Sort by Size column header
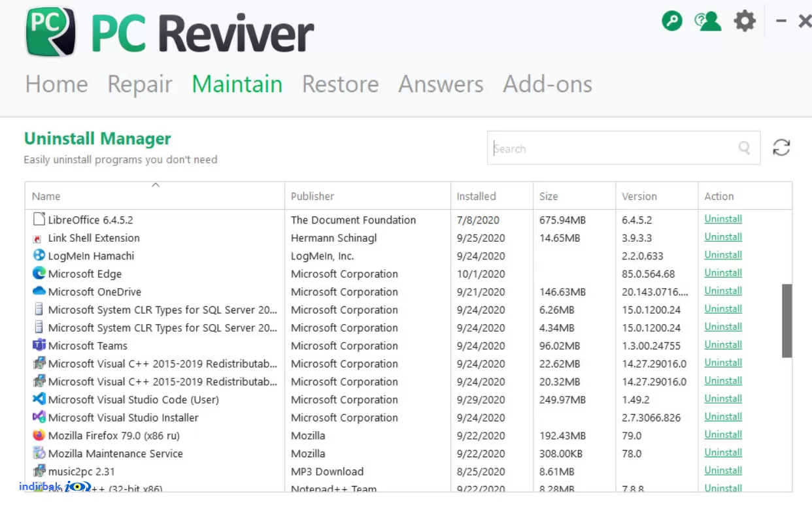This screenshot has height=505, width=812. point(575,196)
